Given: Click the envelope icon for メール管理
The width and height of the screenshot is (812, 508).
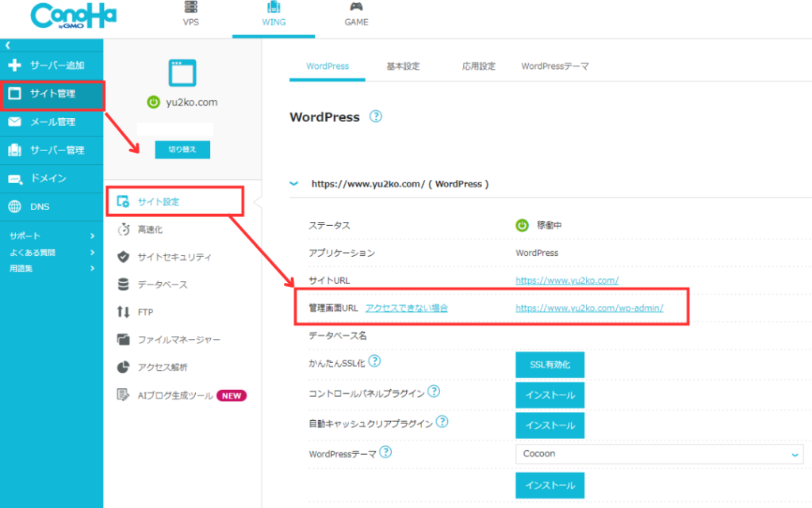Looking at the screenshot, I should click(14, 121).
